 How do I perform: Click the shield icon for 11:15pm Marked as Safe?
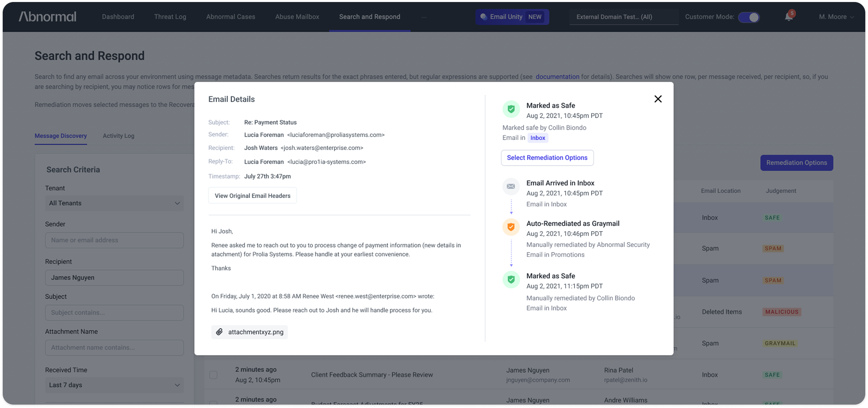click(x=511, y=279)
